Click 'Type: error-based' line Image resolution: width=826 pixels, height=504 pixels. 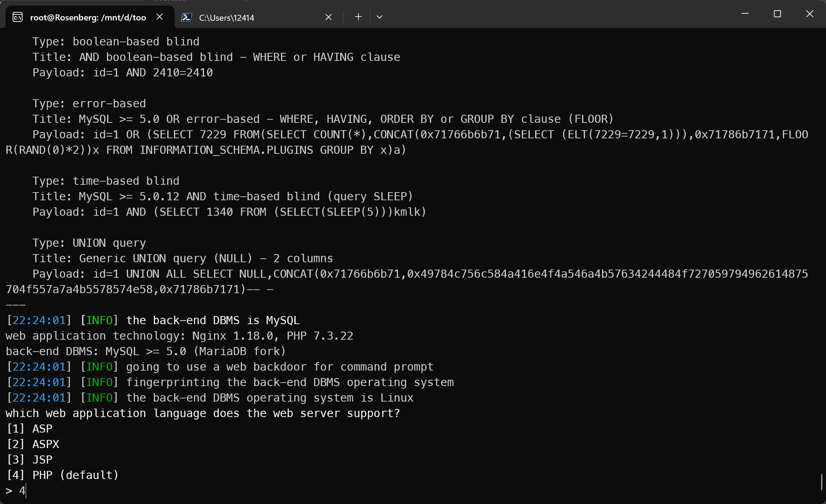coord(89,103)
